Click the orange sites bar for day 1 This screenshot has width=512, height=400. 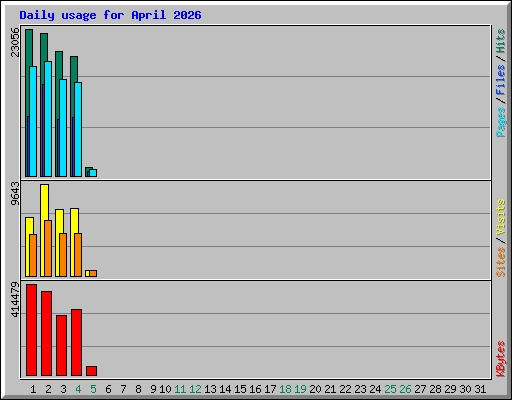[x=33, y=255]
